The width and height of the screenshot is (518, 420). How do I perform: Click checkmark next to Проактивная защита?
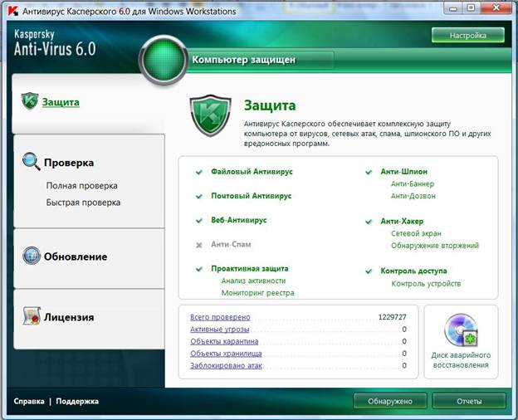click(x=199, y=269)
